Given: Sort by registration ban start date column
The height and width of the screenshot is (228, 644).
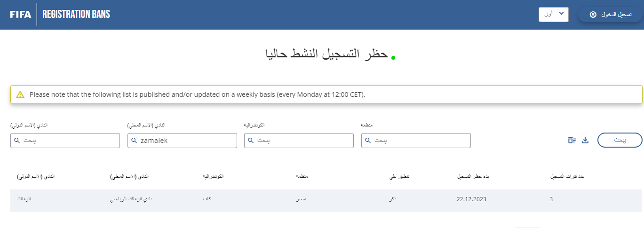Looking at the screenshot, I should pyautogui.click(x=474, y=176).
